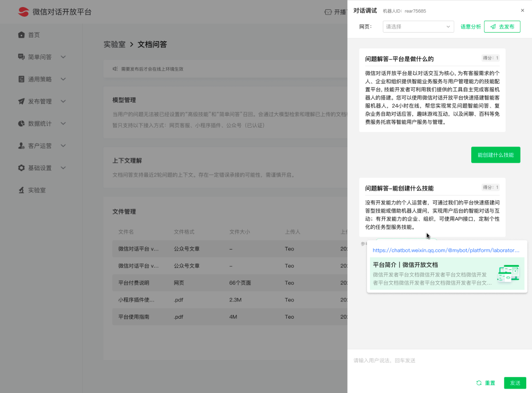The height and width of the screenshot is (393, 532).
Task: Click the 问题解答–平台是做什么的 title
Action: pyautogui.click(x=399, y=59)
